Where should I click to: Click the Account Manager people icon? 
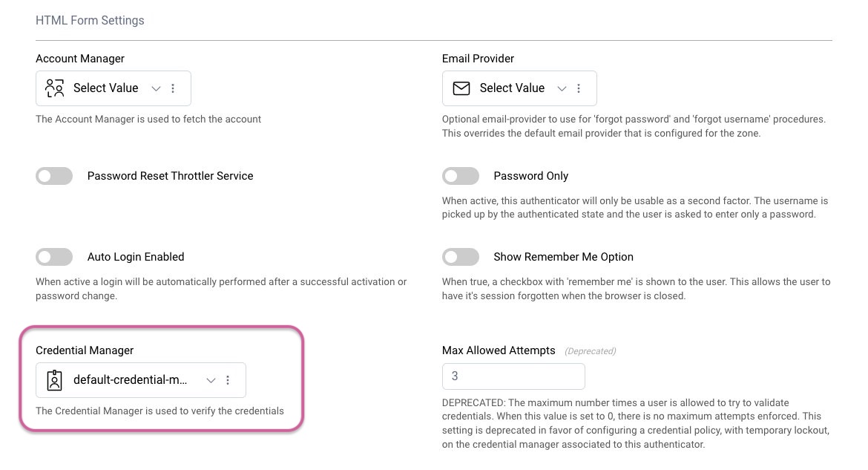[54, 88]
